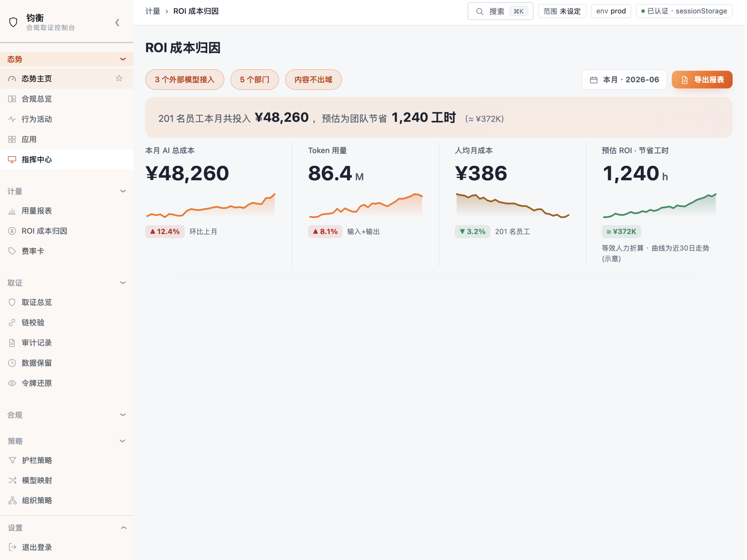Collapse the 取证 section chevron
Image resolution: width=747 pixels, height=560 pixels.
tap(123, 283)
